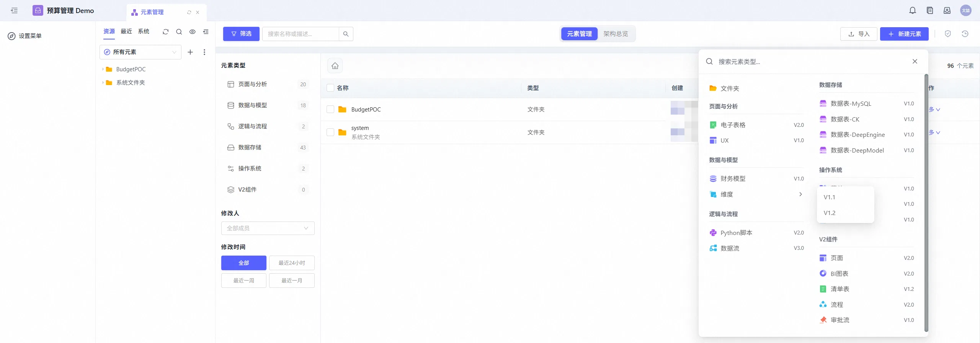Expand the BudgetPOC tree folder

coord(103,69)
